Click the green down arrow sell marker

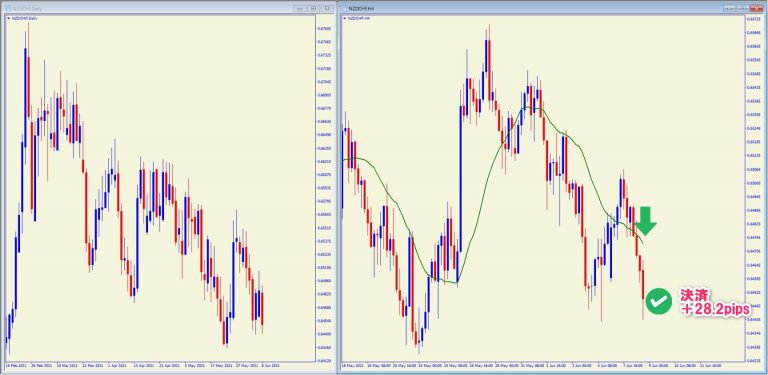tap(646, 220)
